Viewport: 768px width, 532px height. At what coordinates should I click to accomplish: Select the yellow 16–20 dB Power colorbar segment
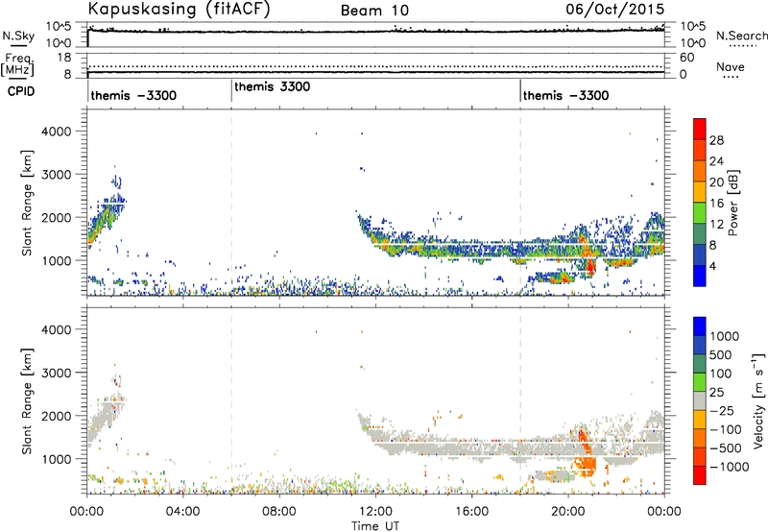click(700, 192)
